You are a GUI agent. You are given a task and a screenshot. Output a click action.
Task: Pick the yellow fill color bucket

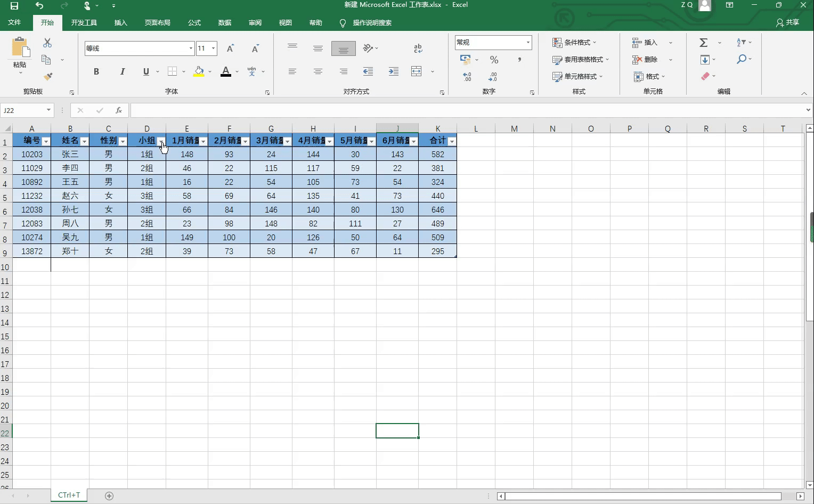pos(199,71)
